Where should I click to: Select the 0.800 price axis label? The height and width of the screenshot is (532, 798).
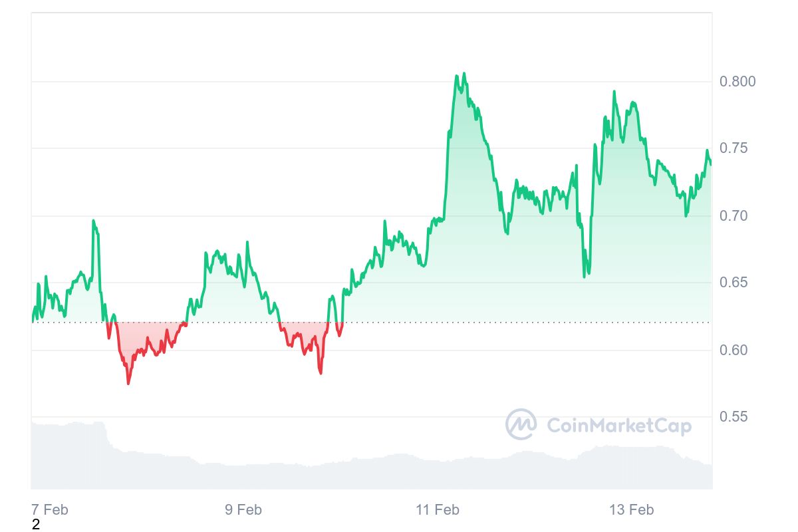pos(738,82)
